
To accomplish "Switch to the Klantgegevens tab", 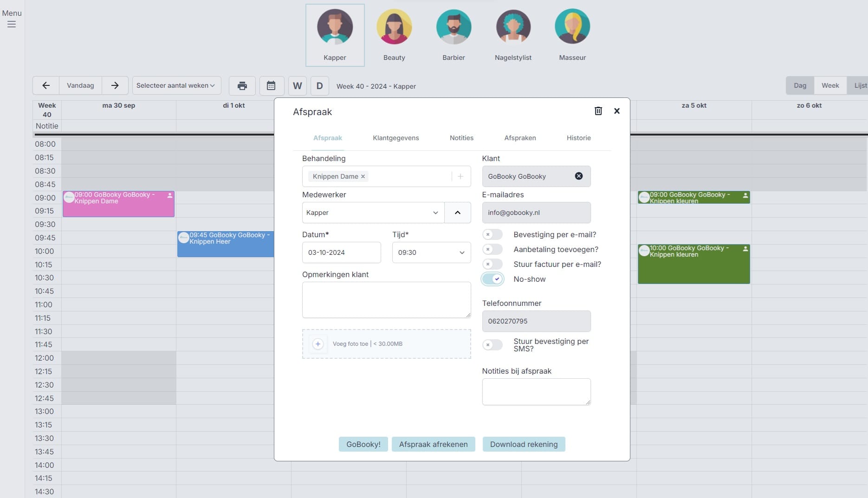I will (x=396, y=138).
